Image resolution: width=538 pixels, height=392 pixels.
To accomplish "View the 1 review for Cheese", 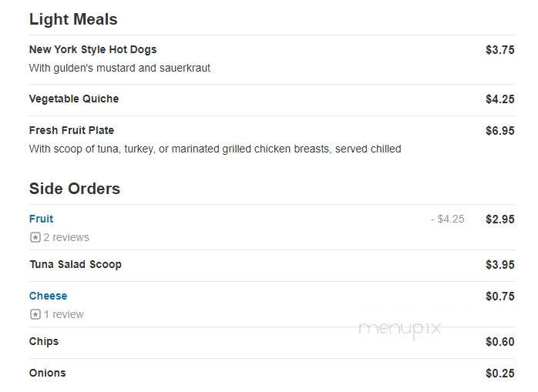I will (x=63, y=314).
